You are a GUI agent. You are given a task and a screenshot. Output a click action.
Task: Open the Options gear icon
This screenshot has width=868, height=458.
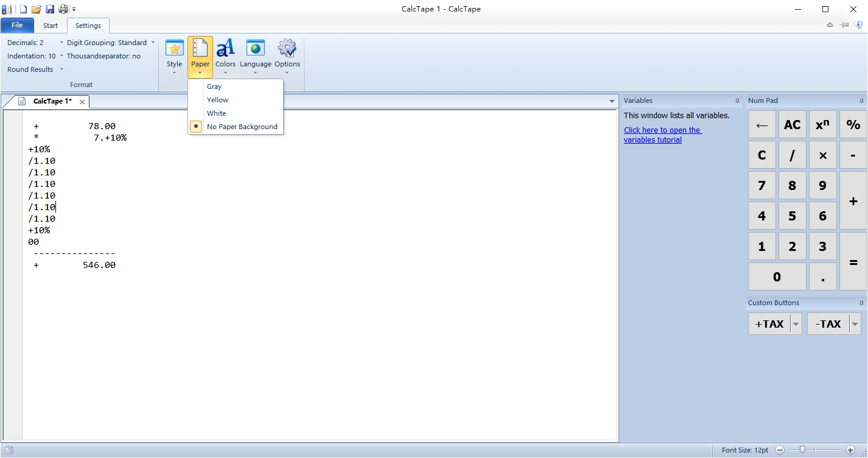tap(287, 49)
